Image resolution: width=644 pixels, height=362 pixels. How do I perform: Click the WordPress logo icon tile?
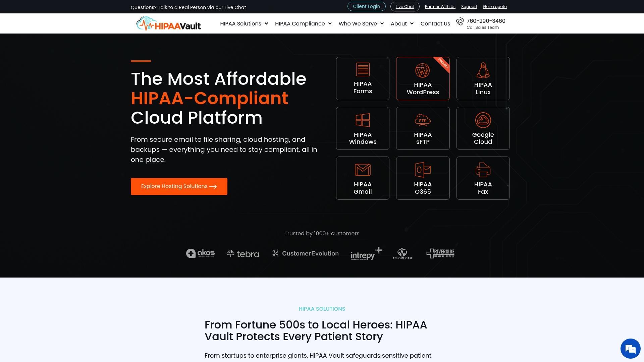423,71
